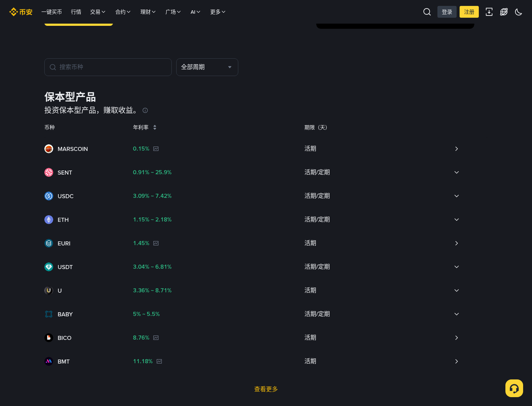Image resolution: width=532 pixels, height=406 pixels.
Task: Open the 交易 dropdown menu
Action: [98, 12]
